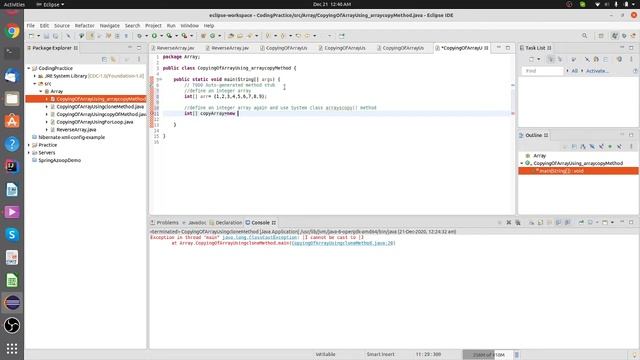Click the java.lang.ClassCastException link in console

click(x=260, y=237)
